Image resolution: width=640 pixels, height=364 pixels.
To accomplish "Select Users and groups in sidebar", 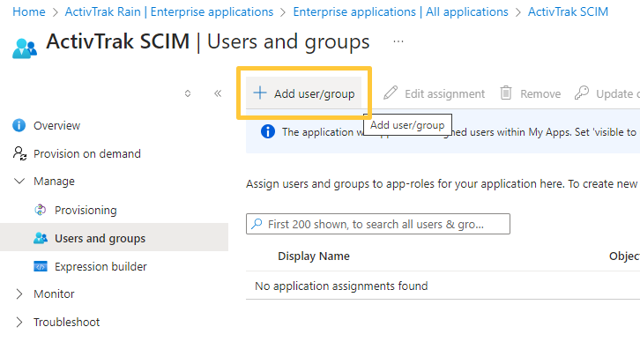I will pyautogui.click(x=115, y=238).
